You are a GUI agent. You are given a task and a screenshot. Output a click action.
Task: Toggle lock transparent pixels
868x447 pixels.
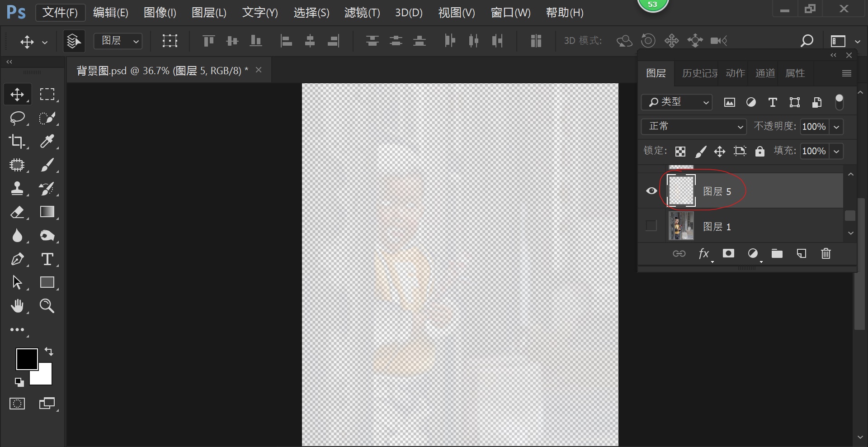click(680, 151)
